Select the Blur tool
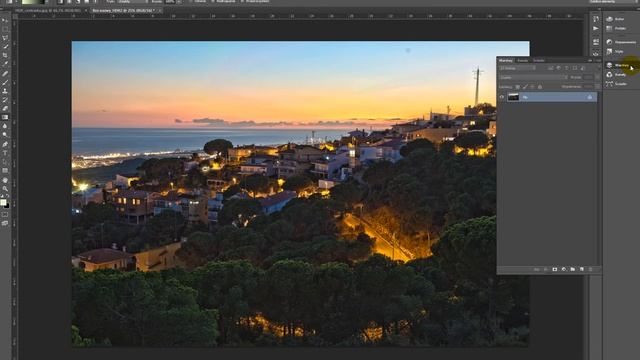640x360 pixels. pos(5,127)
